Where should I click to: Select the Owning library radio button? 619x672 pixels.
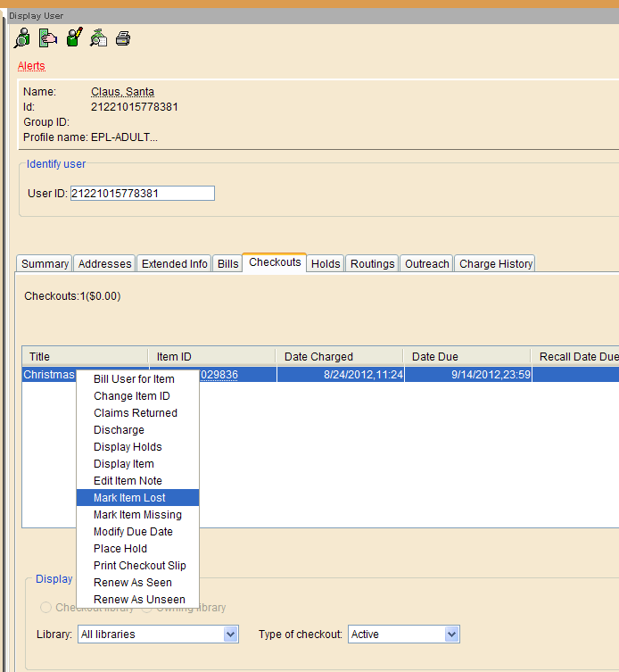click(147, 608)
